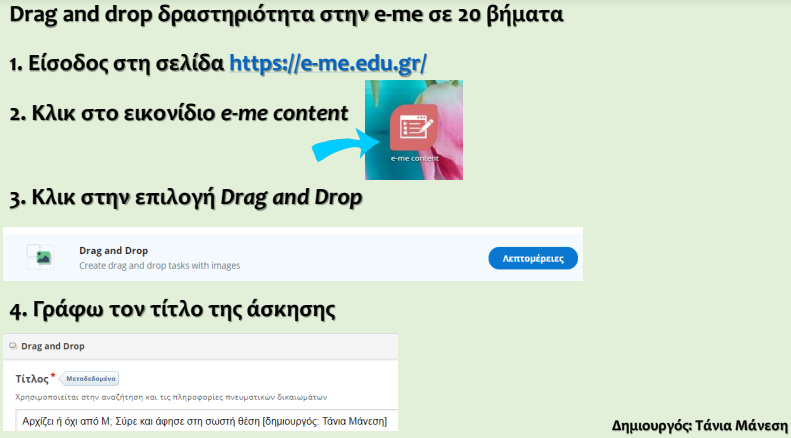Click the heading 'Drag and drop δραστηριότητα στην e-me'

[x=287, y=15]
